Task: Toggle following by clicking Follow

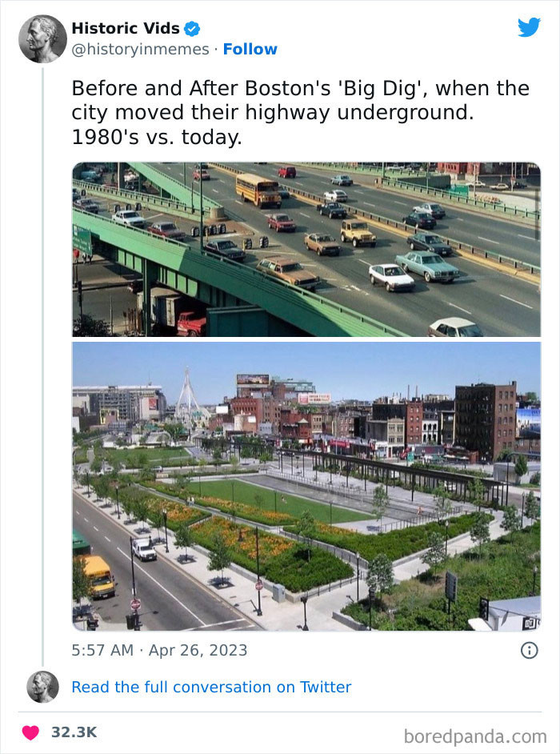Action: click(x=251, y=50)
